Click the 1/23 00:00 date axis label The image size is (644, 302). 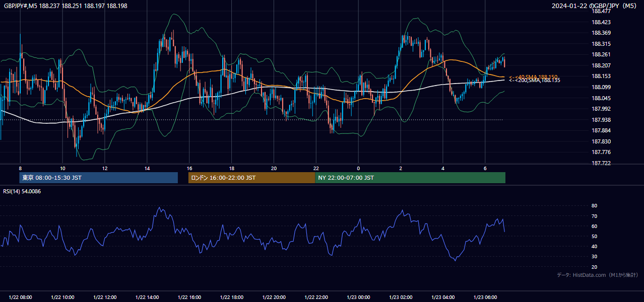click(359, 297)
